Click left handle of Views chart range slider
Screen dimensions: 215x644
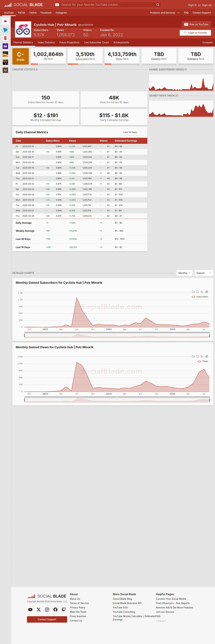pos(24,400)
